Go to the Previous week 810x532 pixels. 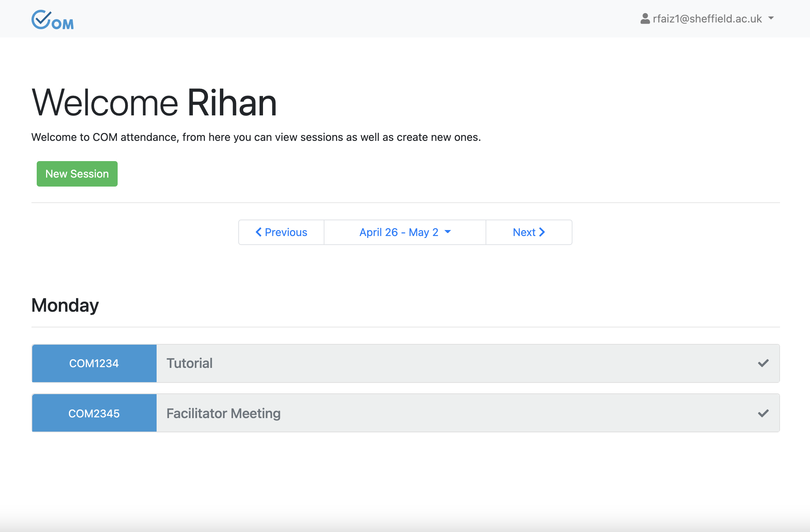[x=281, y=232]
